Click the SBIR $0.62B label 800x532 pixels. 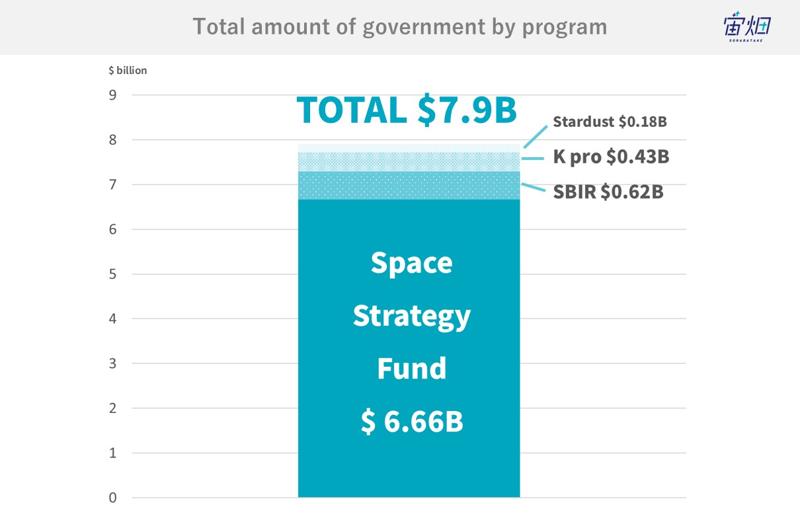pos(608,192)
